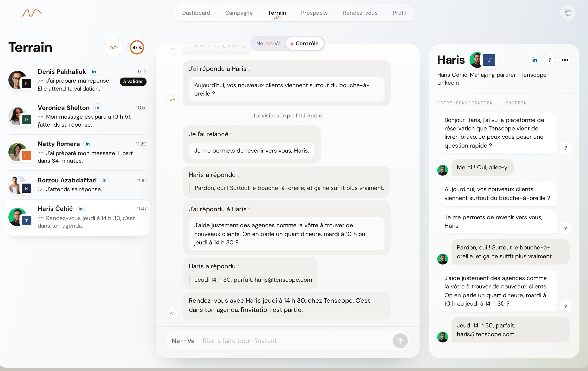Click the question mark button in the Haris panel header
The height and width of the screenshot is (371, 588).
click(x=550, y=60)
